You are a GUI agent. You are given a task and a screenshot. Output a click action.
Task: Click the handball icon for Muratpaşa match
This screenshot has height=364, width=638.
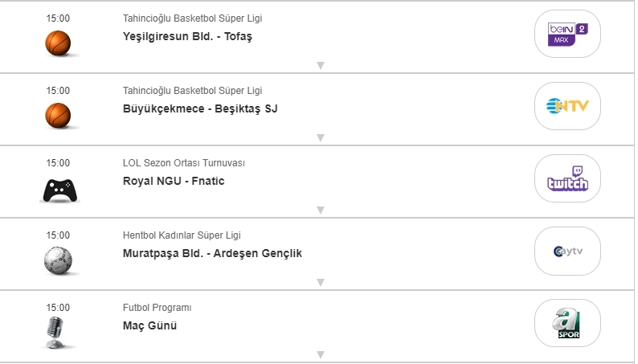click(x=58, y=260)
